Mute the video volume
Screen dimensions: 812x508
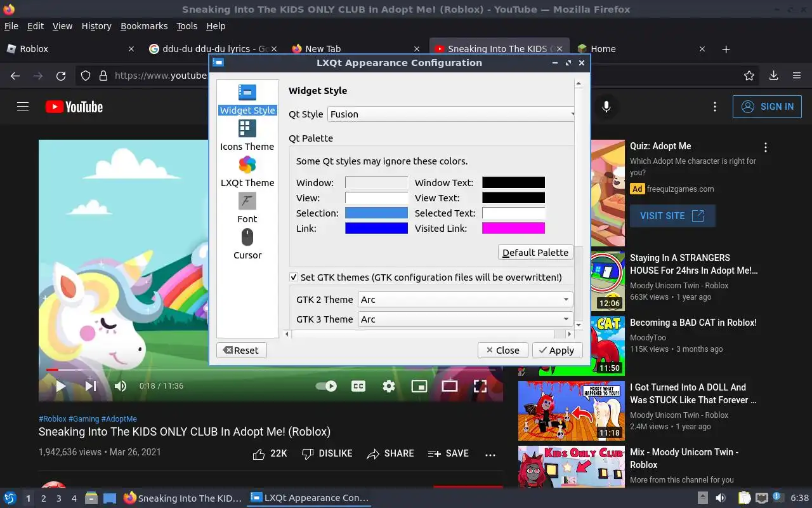[x=121, y=386]
